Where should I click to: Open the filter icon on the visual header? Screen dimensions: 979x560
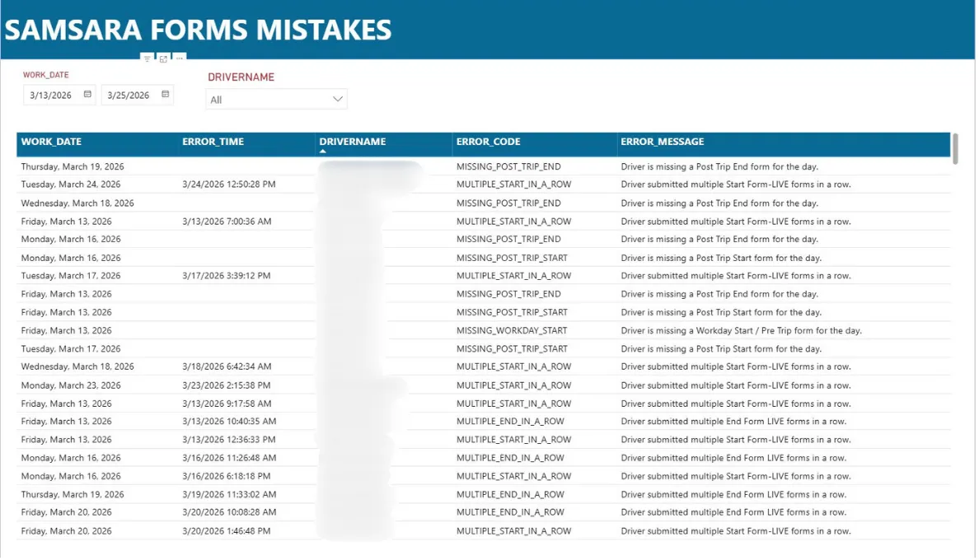[x=147, y=58]
